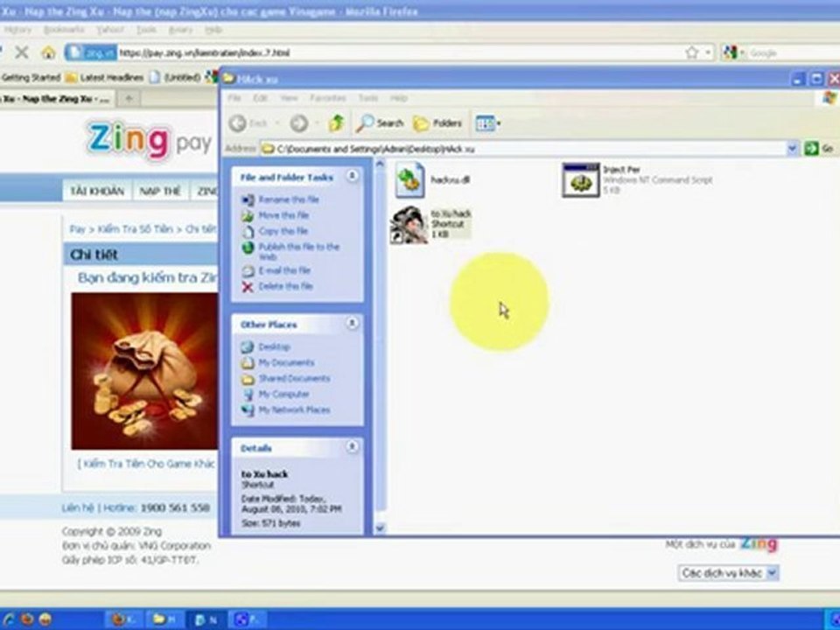Click the Forward arrow in Explorer toolbar
The width and height of the screenshot is (840, 630).
point(299,123)
